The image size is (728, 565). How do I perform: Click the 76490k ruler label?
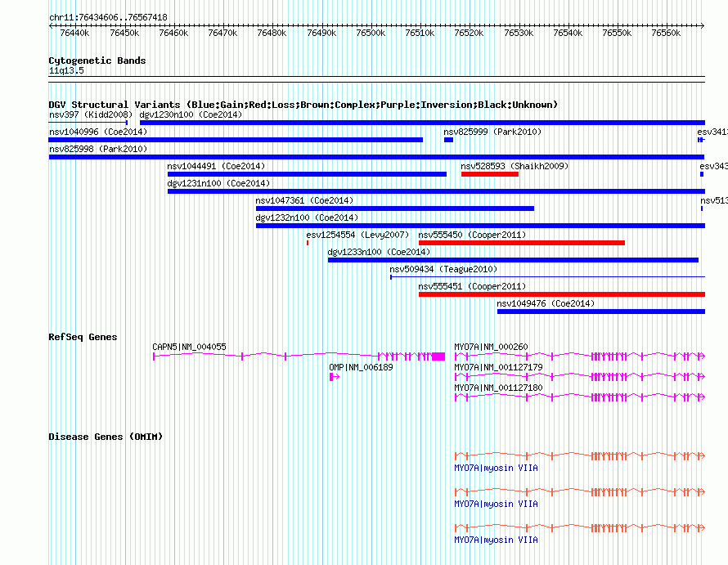[321, 33]
